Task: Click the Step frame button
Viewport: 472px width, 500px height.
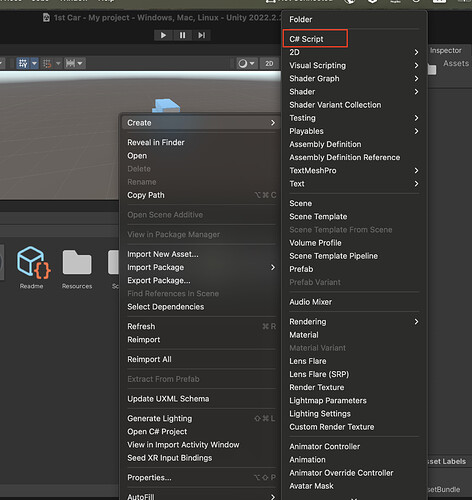Action: point(201,35)
